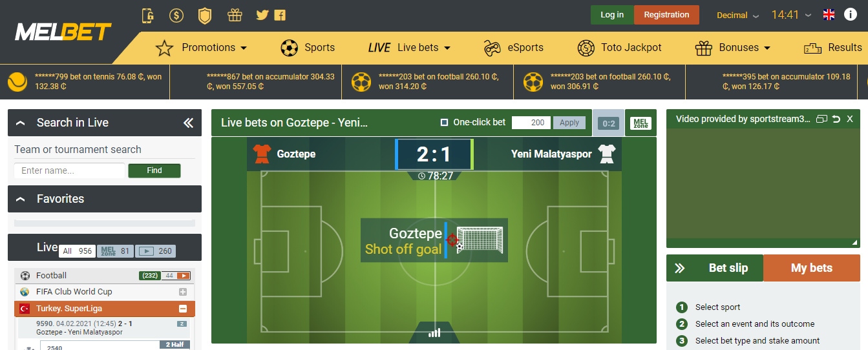The height and width of the screenshot is (350, 868).
Task: Open the mobile app icon in header
Action: [148, 15]
